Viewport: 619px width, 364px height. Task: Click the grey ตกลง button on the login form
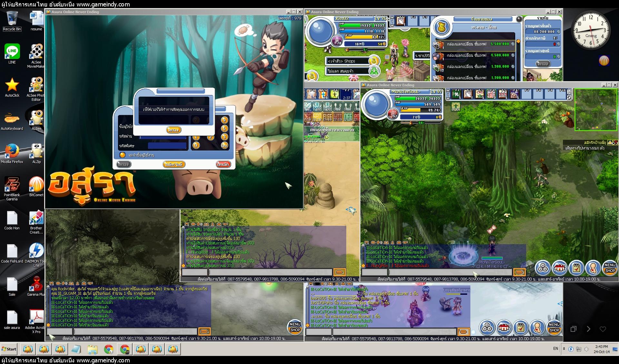click(123, 164)
